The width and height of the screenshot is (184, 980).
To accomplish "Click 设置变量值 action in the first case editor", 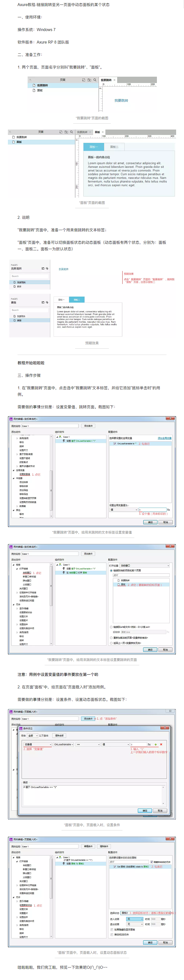I will [25, 474].
